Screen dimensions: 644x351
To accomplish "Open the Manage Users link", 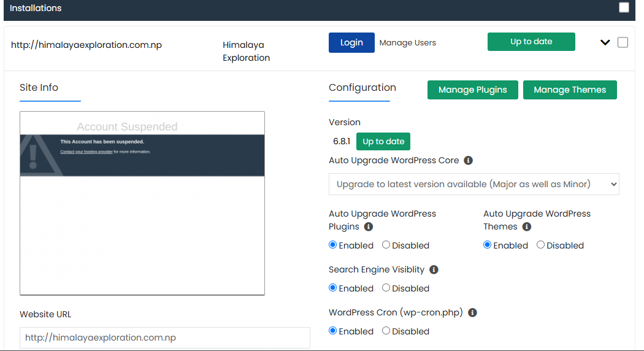I will click(407, 43).
